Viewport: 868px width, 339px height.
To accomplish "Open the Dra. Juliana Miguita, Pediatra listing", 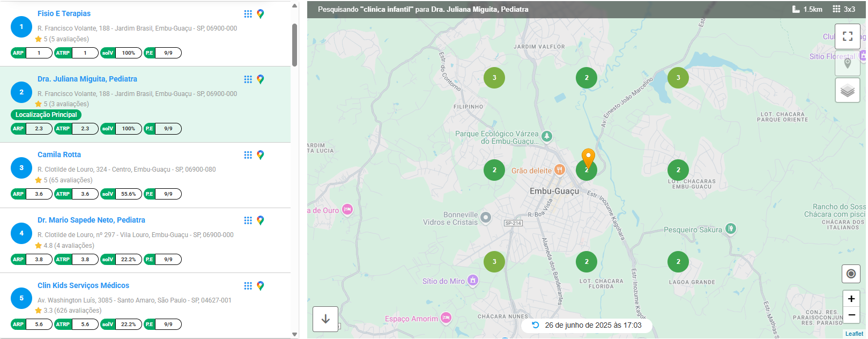I will tap(87, 79).
